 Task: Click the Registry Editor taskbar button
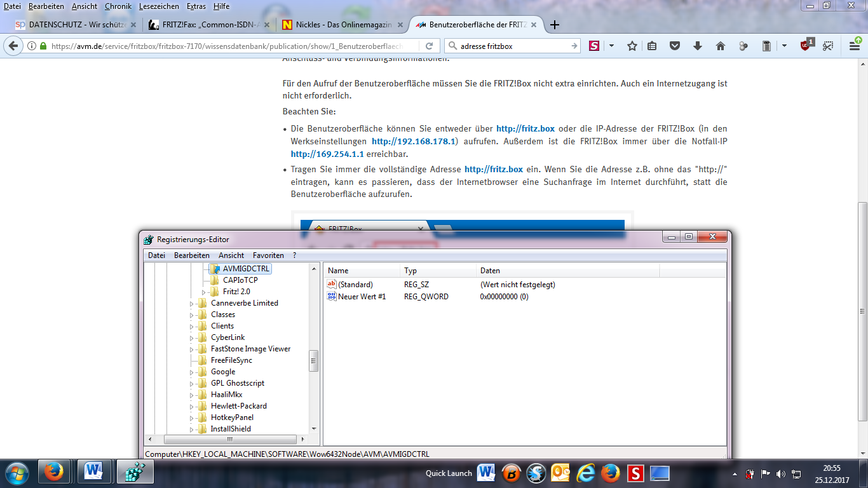(135, 473)
